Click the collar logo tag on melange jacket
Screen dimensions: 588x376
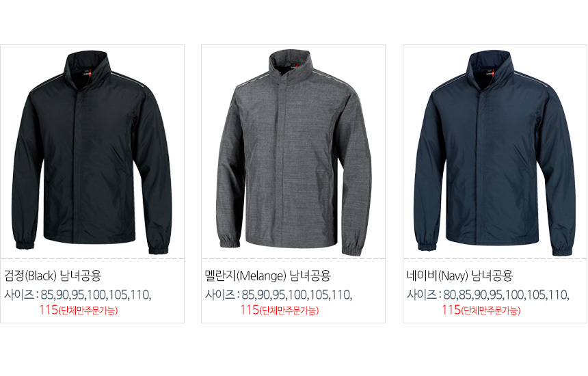tap(292, 68)
